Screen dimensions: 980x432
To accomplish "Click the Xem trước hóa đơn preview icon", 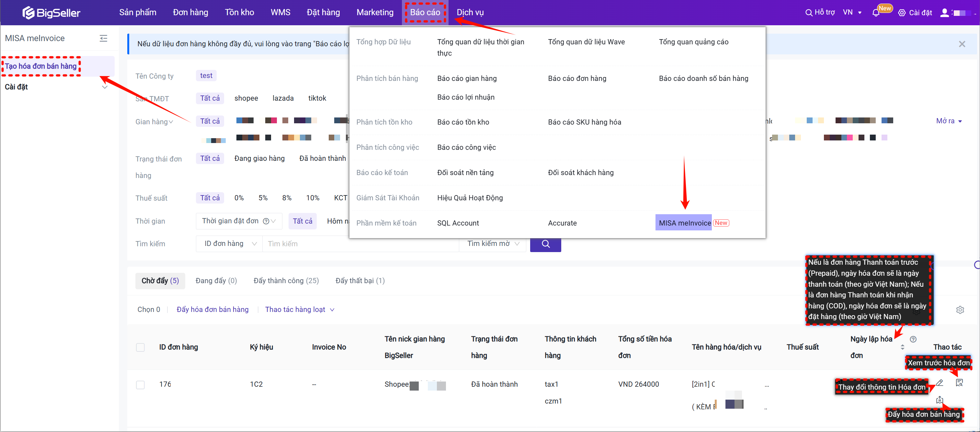I will click(x=960, y=382).
